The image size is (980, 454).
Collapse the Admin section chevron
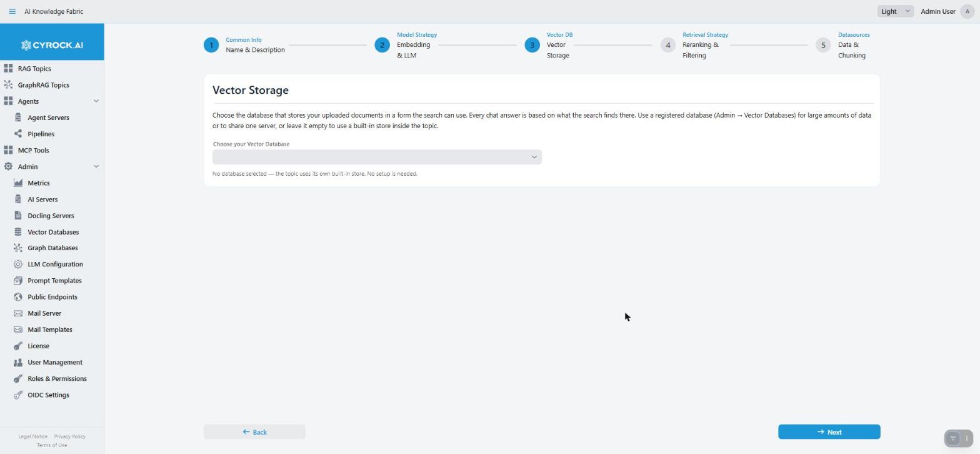[96, 166]
